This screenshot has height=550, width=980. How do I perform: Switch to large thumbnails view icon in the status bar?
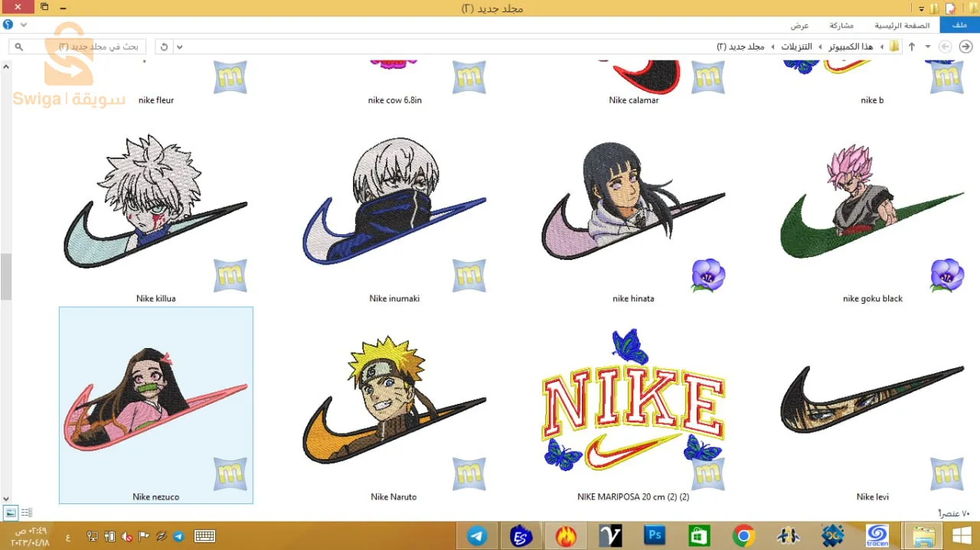[x=11, y=513]
